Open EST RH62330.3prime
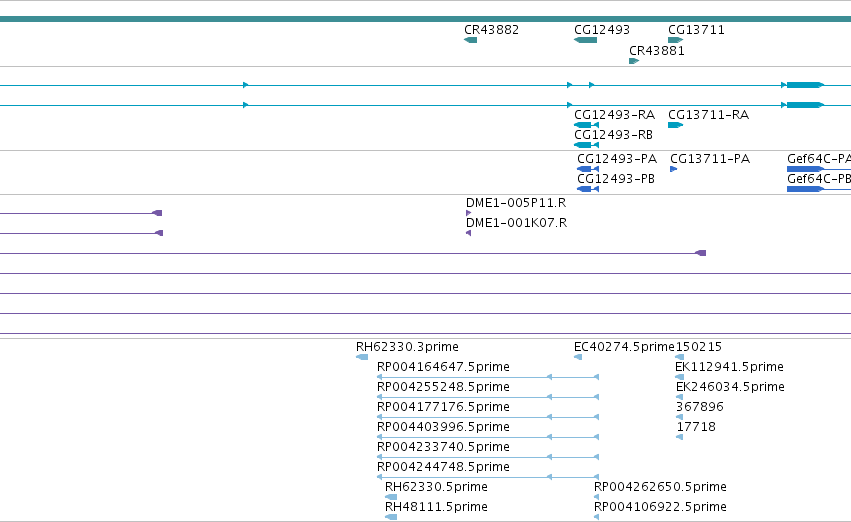The height and width of the screenshot is (522, 851). [x=362, y=357]
